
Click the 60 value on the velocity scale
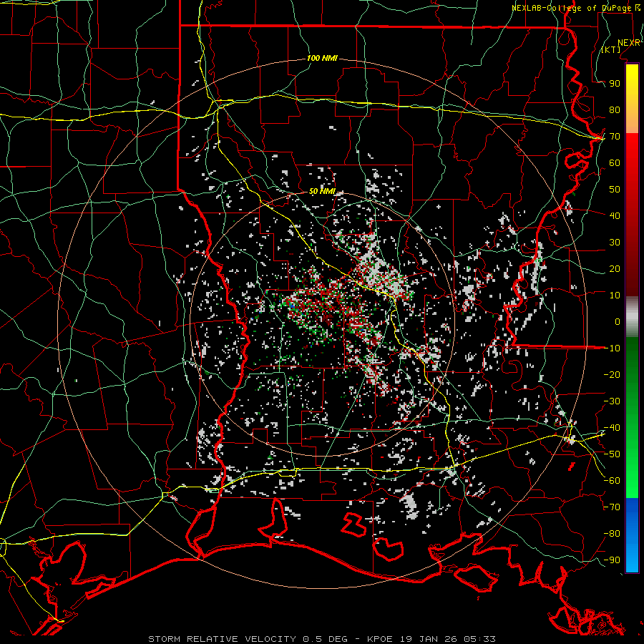pyautogui.click(x=615, y=163)
